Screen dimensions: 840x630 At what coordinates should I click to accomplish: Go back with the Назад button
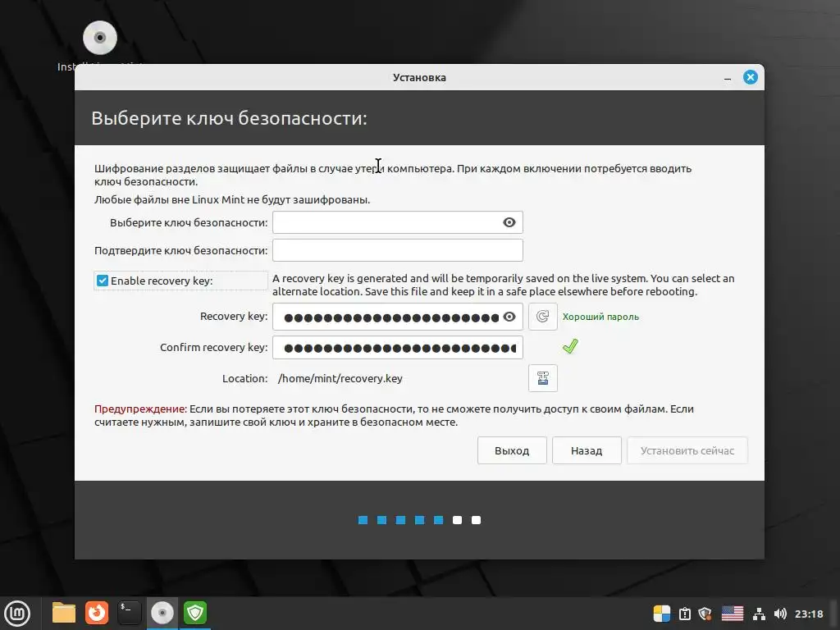(587, 450)
